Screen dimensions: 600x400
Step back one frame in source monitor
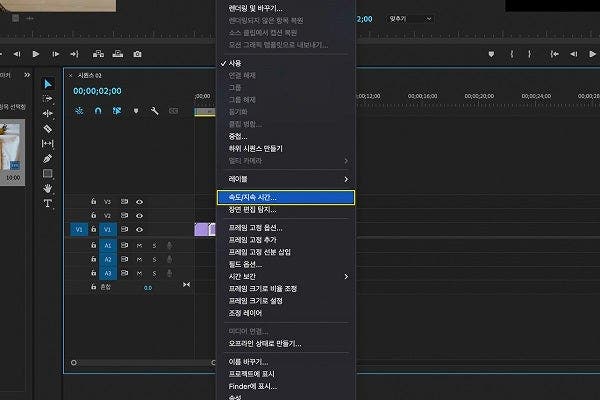[x=17, y=54]
